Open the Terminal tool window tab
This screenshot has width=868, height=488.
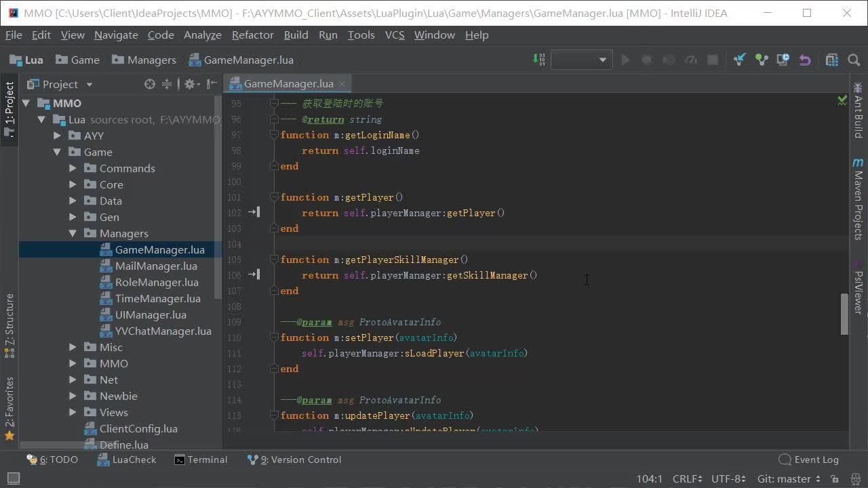[x=201, y=460]
